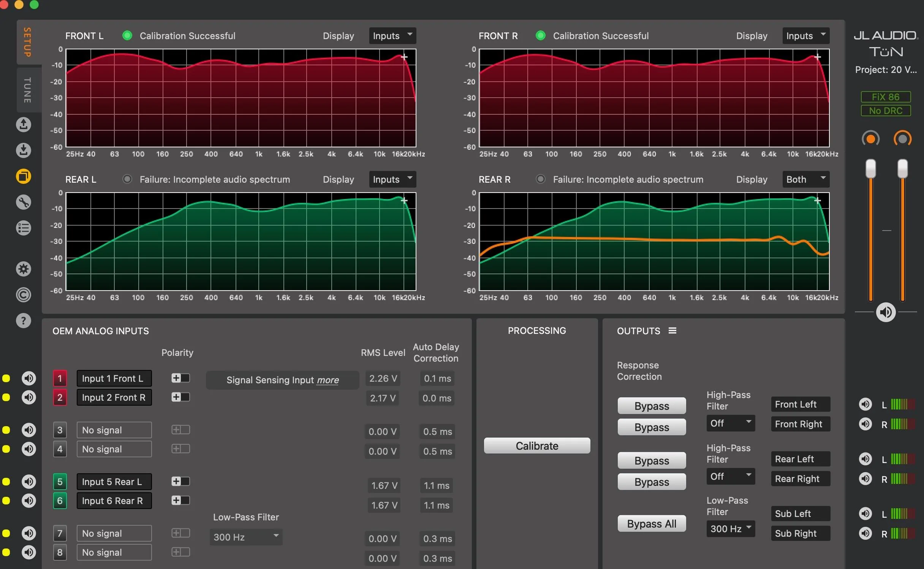Open the input Low-Pass Filter 300 Hz dropdown
The image size is (924, 569).
(246, 537)
